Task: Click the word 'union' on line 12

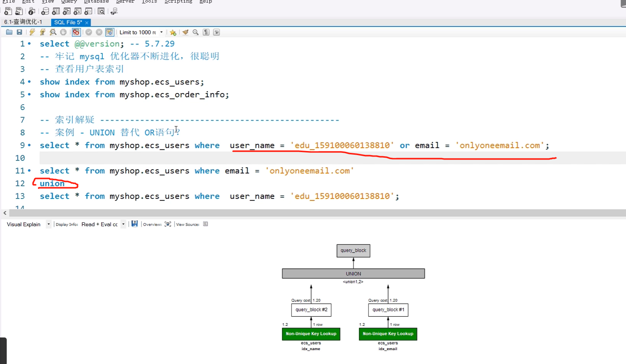Action: (52, 183)
